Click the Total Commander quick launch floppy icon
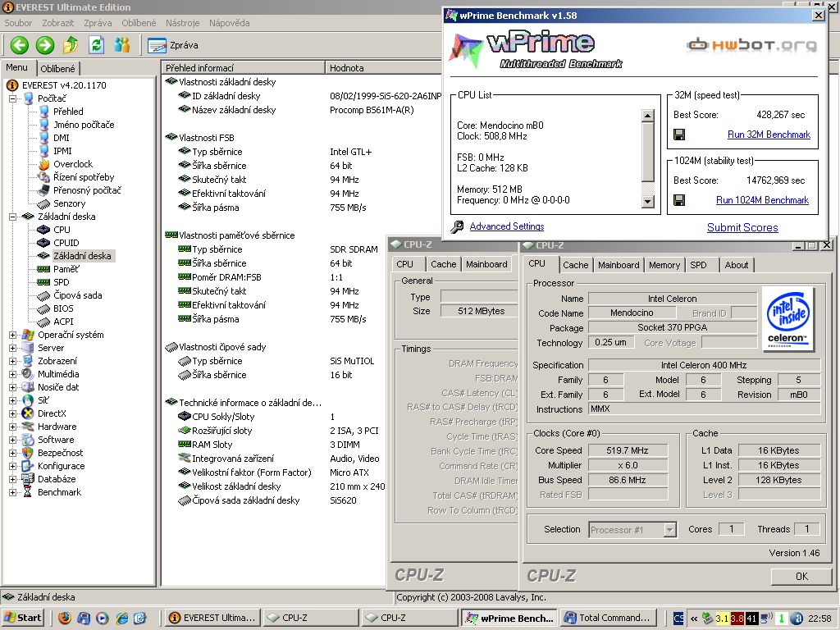This screenshot has height=630, width=840. pyautogui.click(x=84, y=618)
